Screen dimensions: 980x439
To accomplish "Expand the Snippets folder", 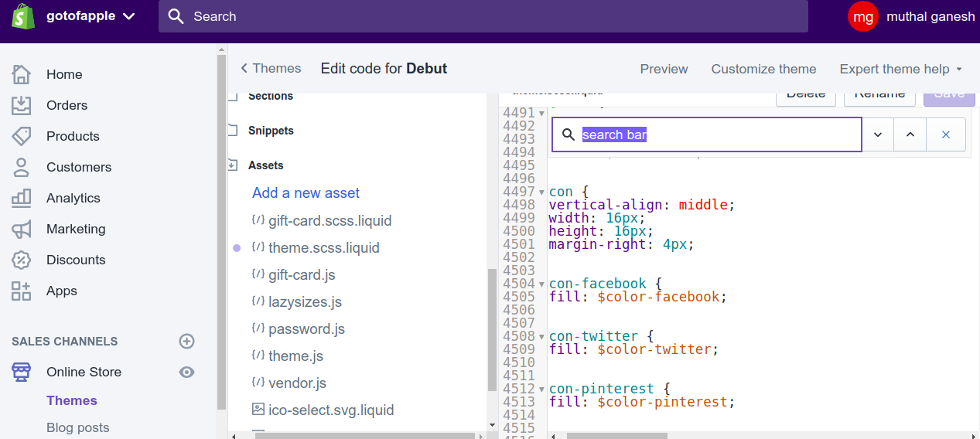I will (232, 131).
